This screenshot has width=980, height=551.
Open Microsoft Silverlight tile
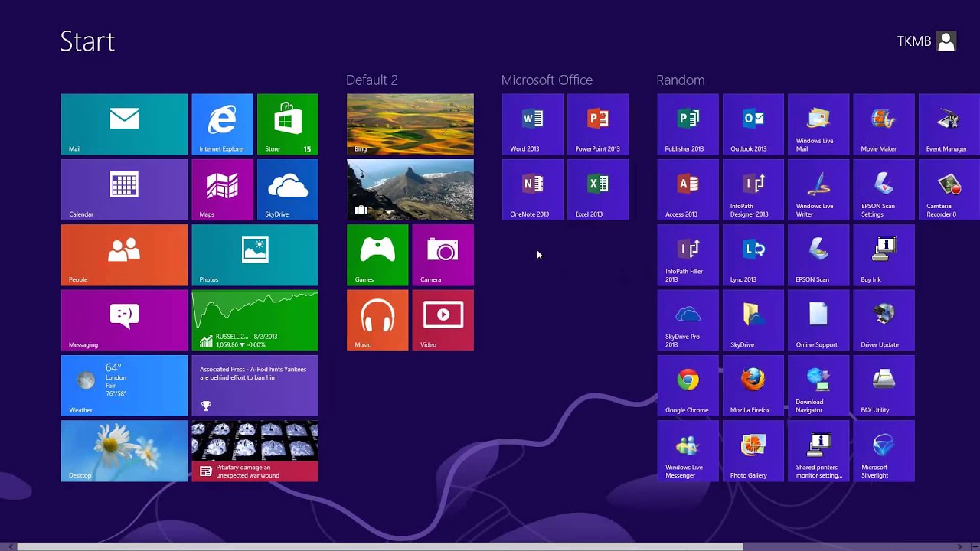(x=884, y=451)
